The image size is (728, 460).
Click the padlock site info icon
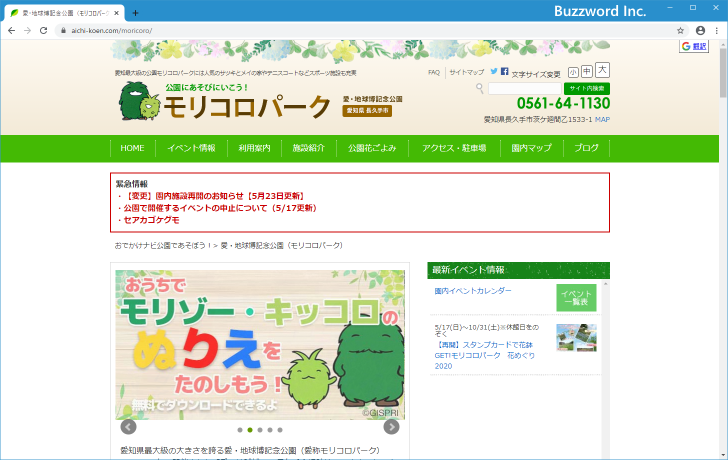click(x=64, y=31)
